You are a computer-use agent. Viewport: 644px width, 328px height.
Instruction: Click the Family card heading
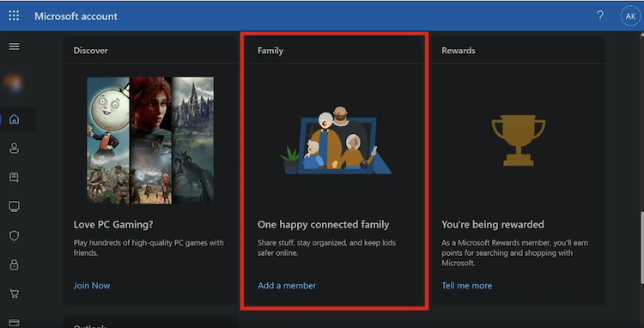(270, 51)
